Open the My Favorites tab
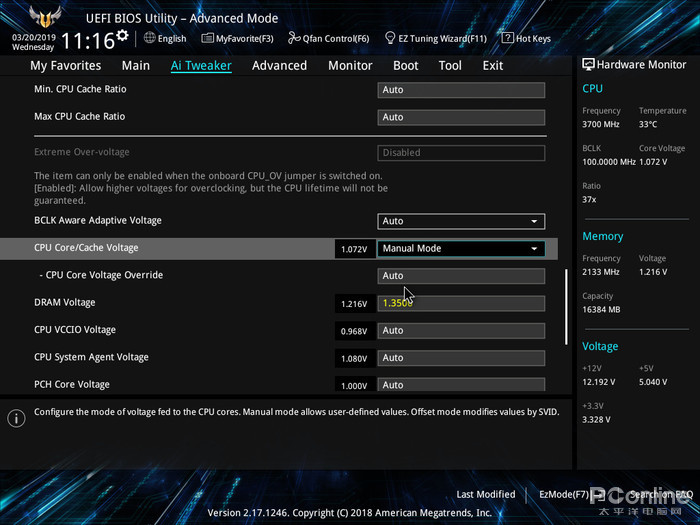Viewport: 700px width, 525px height. [66, 66]
